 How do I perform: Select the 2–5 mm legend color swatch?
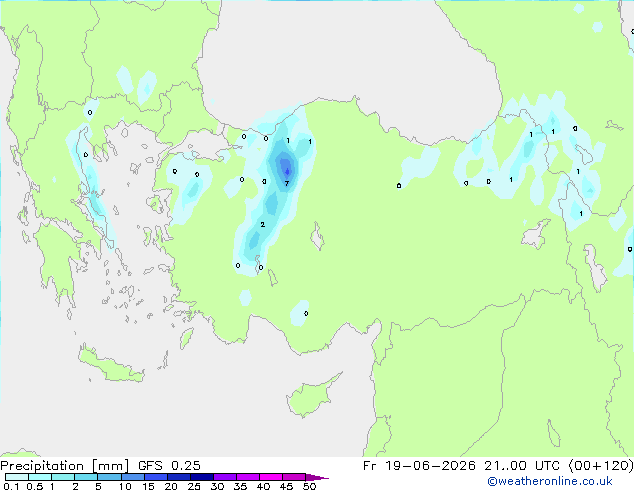click(86, 477)
